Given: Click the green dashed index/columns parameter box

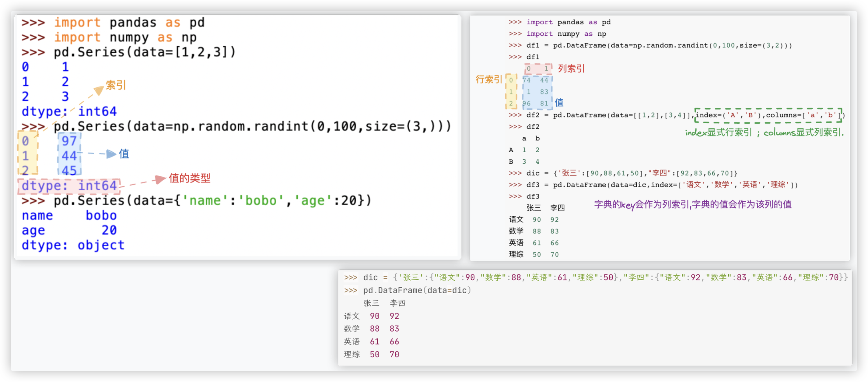Looking at the screenshot, I should click(x=768, y=115).
